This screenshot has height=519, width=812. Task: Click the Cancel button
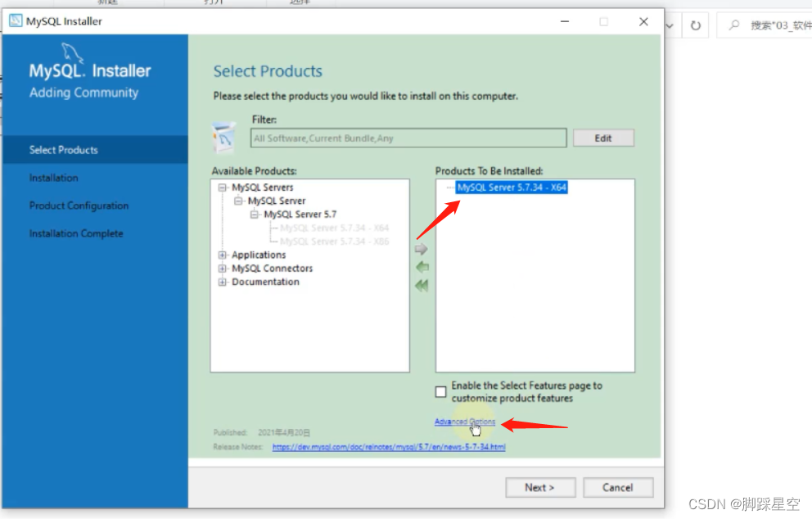[x=618, y=487]
